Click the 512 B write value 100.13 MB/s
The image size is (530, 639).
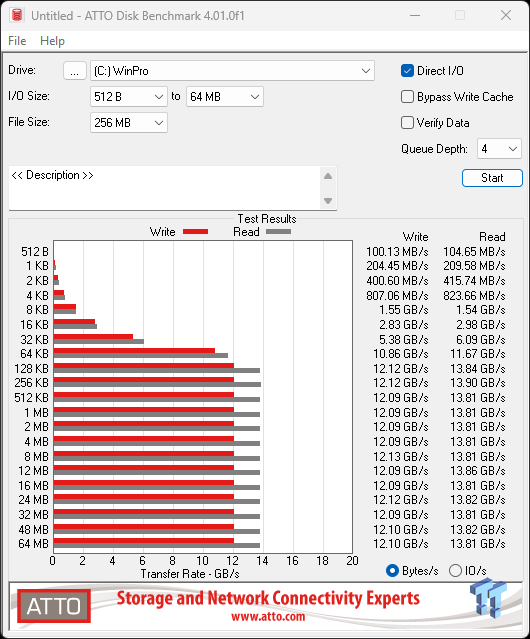pos(397,252)
